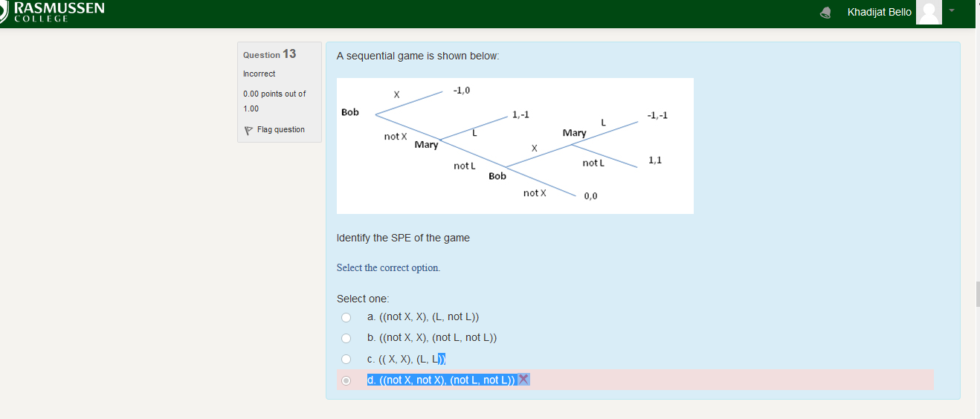The height and width of the screenshot is (419, 980).
Task: Expand the user menu dropdown arrow
Action: (x=951, y=12)
